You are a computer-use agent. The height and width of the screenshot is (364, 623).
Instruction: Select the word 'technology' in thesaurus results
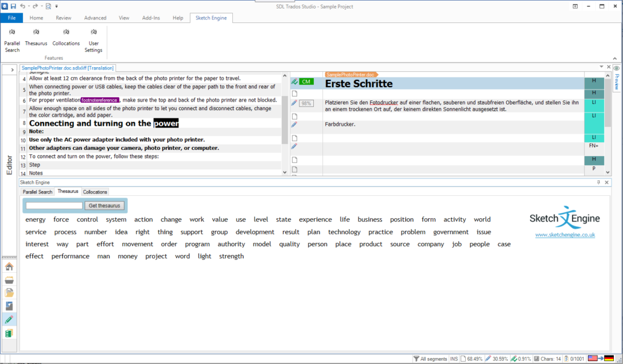344,232
